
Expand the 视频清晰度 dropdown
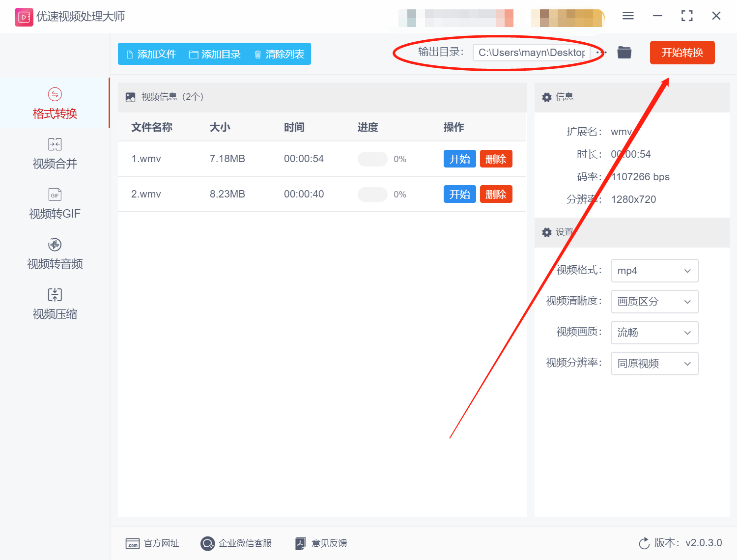(x=654, y=302)
